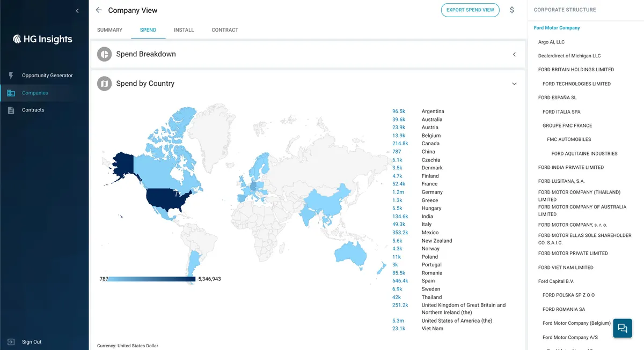Collapse the Spend by Country section chevron
Image resolution: width=644 pixels, height=350 pixels.
coord(514,84)
